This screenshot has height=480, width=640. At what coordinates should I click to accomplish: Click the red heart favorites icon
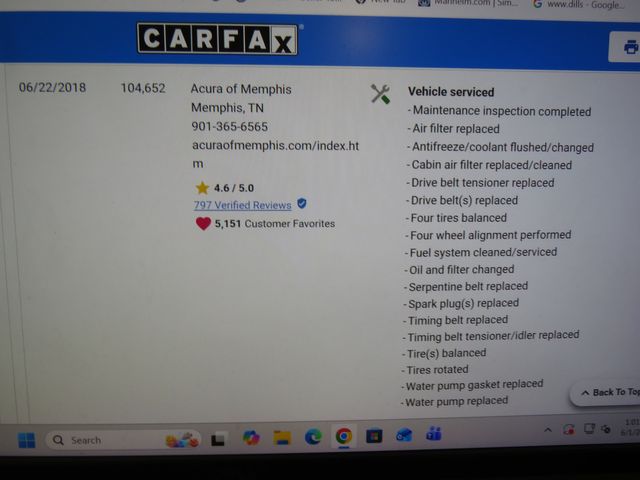pos(203,223)
